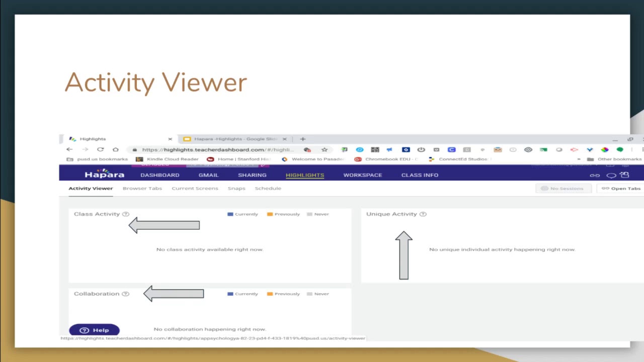Open Collaboration help question mark
644x362 pixels.
point(126,294)
